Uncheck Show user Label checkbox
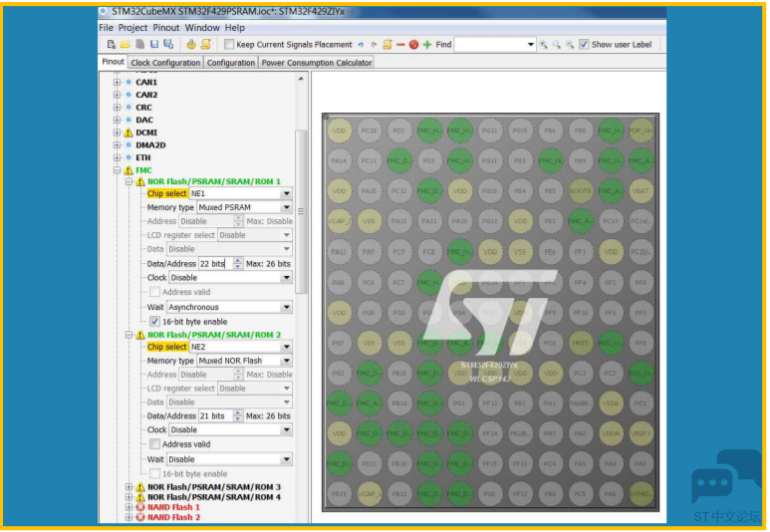The width and height of the screenshot is (770, 532). [584, 45]
